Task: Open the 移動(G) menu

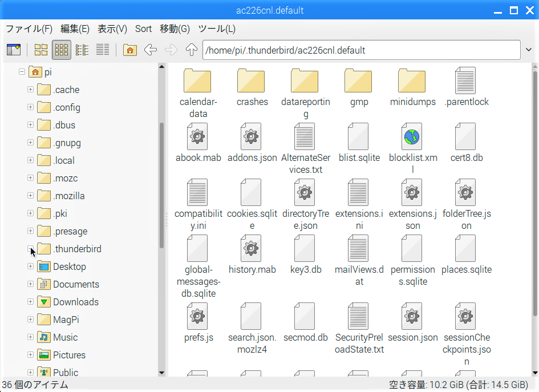Action: [x=175, y=29]
